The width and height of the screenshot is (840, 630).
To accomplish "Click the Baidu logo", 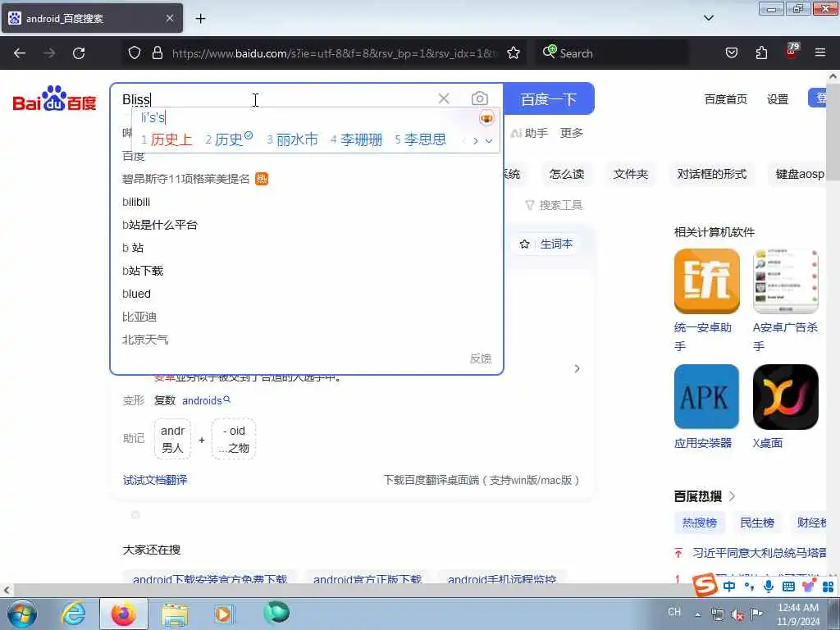I will 54,98.
